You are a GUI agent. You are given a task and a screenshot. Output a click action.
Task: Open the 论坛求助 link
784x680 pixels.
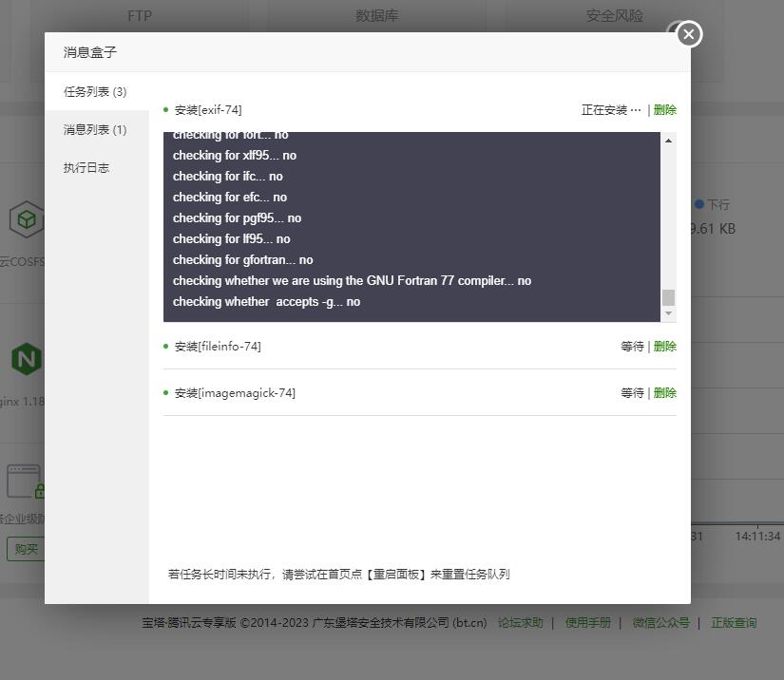pyautogui.click(x=520, y=622)
